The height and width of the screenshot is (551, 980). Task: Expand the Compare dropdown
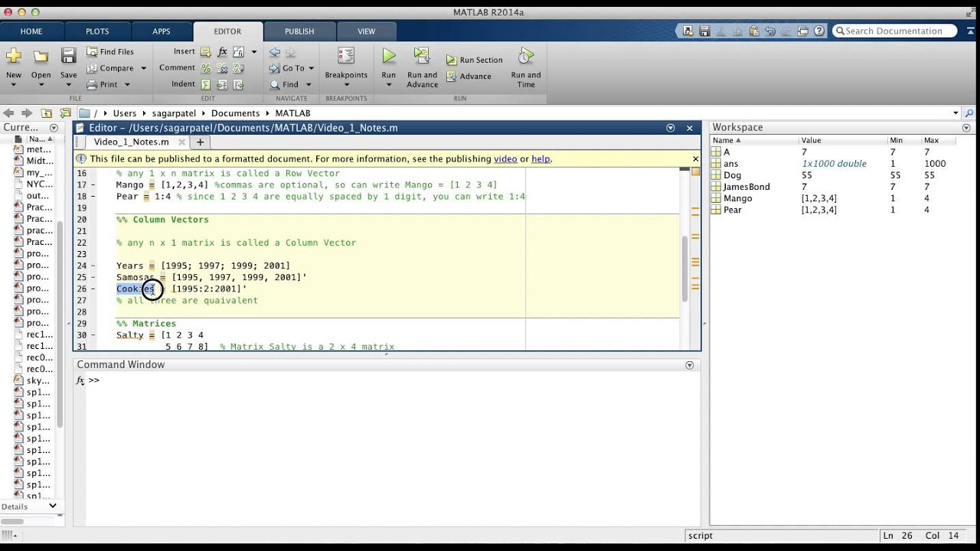143,68
